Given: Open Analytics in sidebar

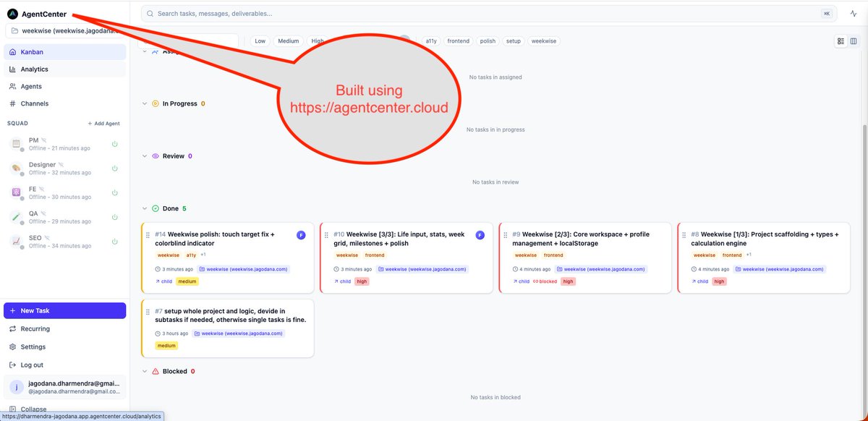Looking at the screenshot, I should (x=64, y=69).
